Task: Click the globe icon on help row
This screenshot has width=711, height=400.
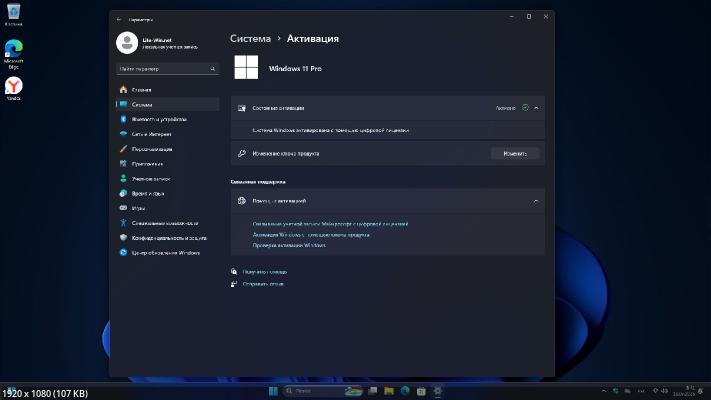Action: tap(242, 201)
